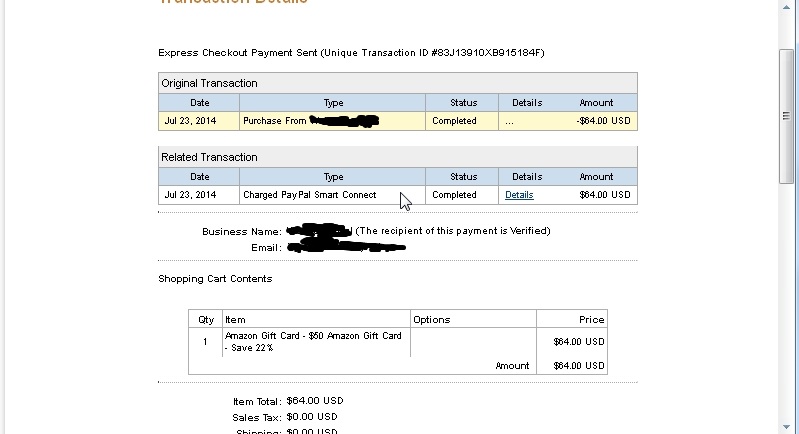This screenshot has height=434, width=799.
Task: Click the vertical scrollbar thumb
Action: coord(786,115)
